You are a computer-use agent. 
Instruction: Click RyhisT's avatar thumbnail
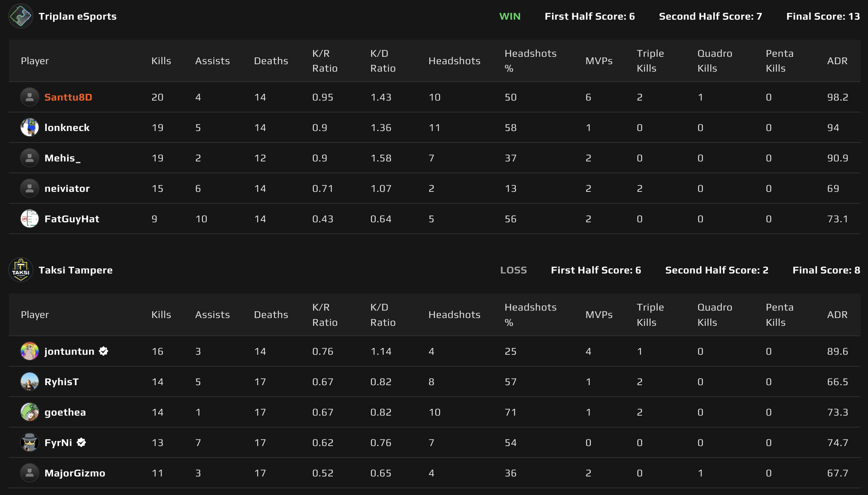coord(30,381)
